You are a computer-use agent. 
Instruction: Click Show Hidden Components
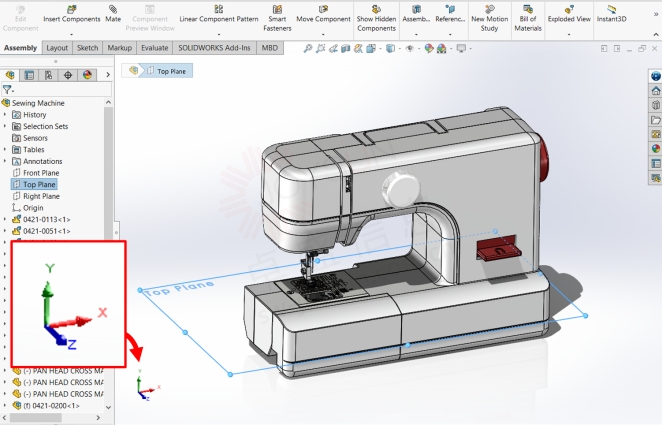(x=376, y=19)
